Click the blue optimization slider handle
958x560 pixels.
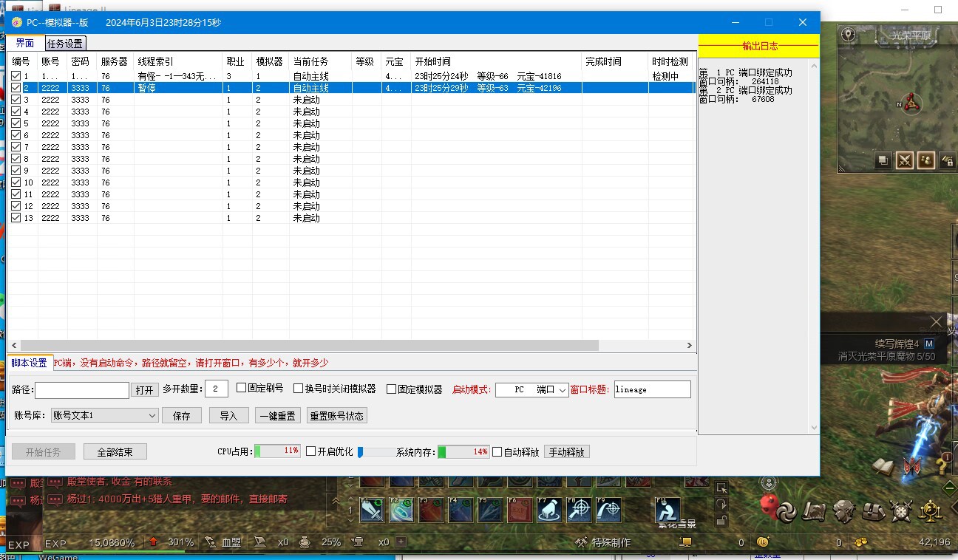pyautogui.click(x=361, y=451)
